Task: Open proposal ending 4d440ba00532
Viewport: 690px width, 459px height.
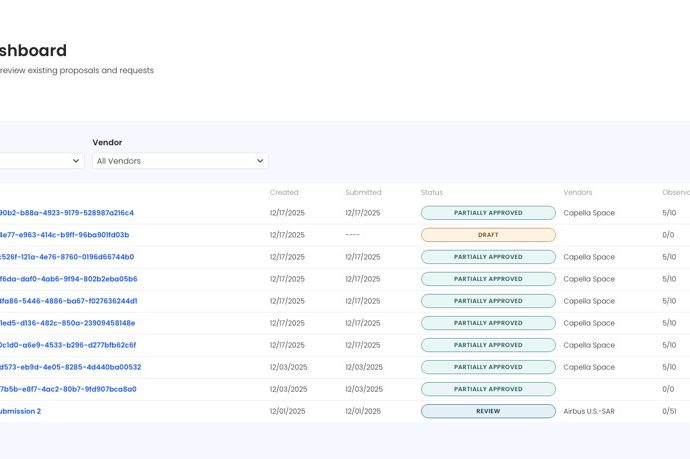Action: (70, 367)
